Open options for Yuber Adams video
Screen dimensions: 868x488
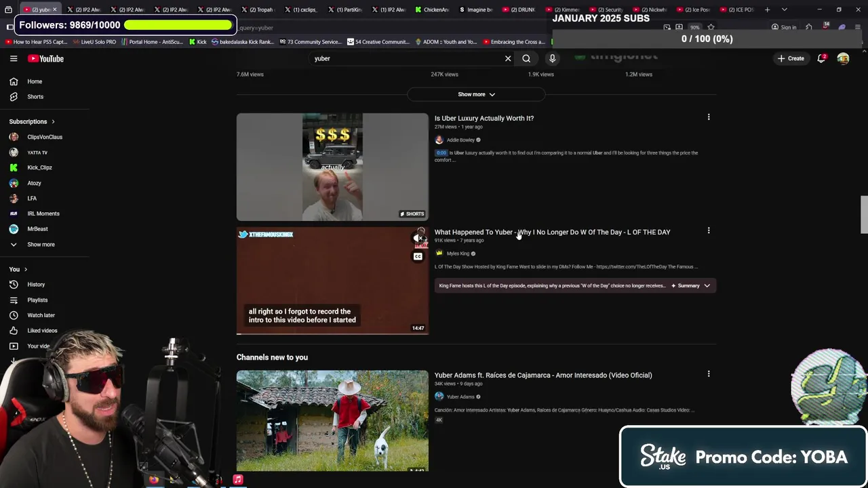point(709,374)
